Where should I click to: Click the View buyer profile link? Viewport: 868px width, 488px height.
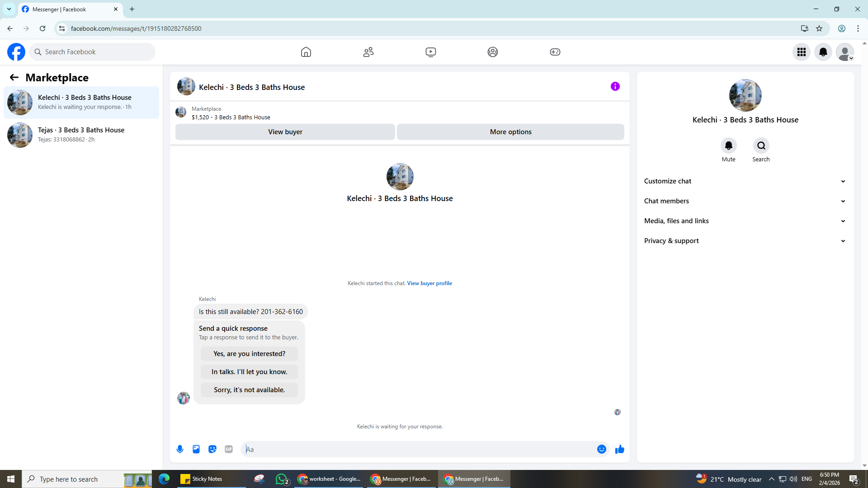[429, 283]
